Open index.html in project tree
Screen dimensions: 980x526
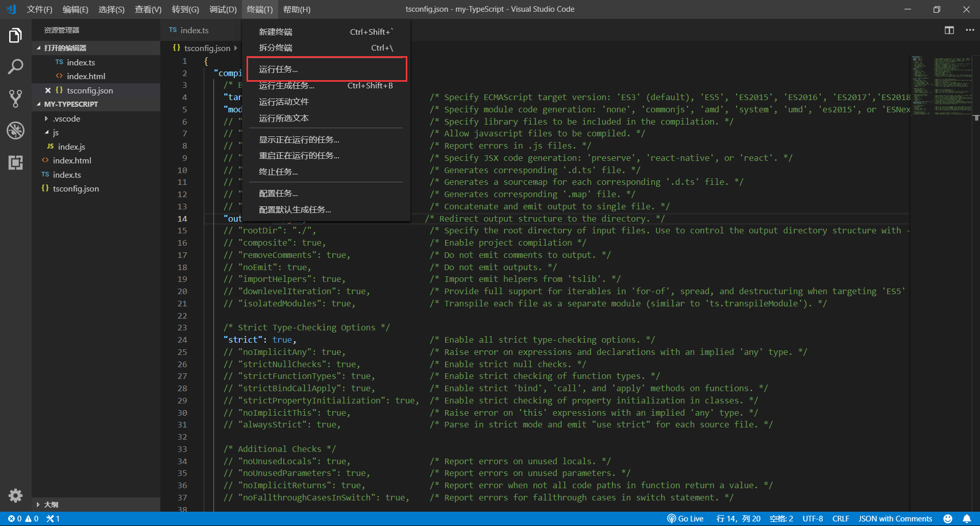click(96, 160)
